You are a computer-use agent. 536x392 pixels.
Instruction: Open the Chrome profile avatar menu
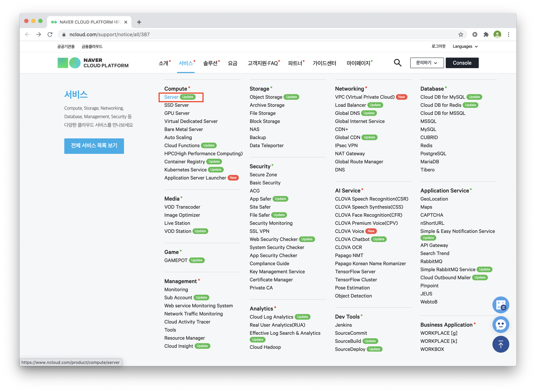pyautogui.click(x=497, y=34)
